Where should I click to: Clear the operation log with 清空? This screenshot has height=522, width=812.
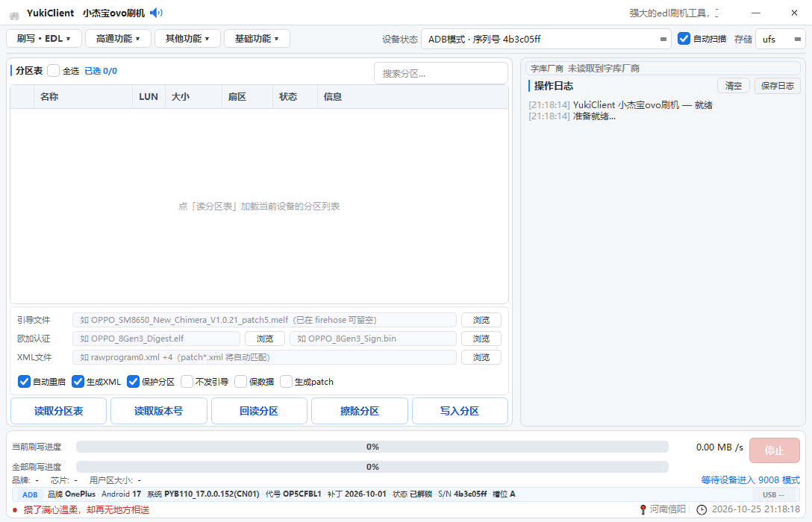tap(734, 86)
